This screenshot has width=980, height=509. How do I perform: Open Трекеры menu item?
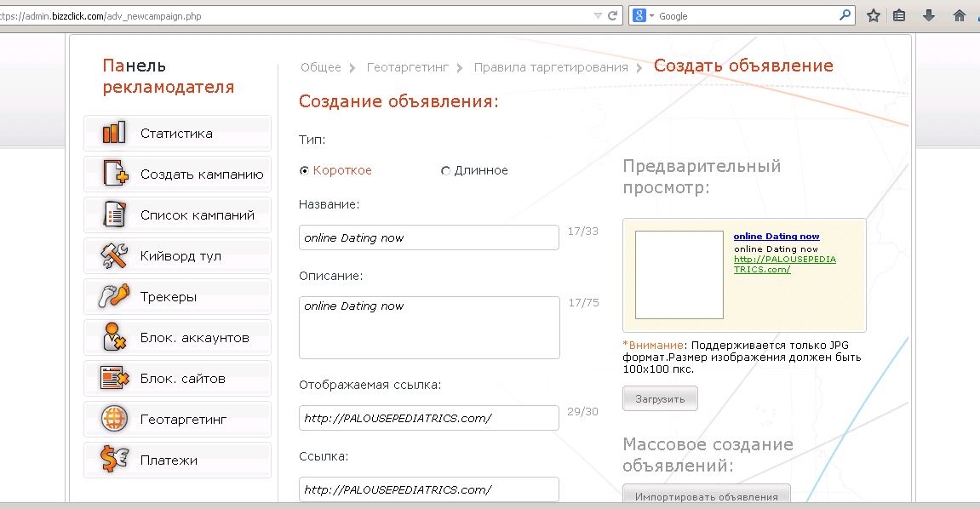[177, 297]
